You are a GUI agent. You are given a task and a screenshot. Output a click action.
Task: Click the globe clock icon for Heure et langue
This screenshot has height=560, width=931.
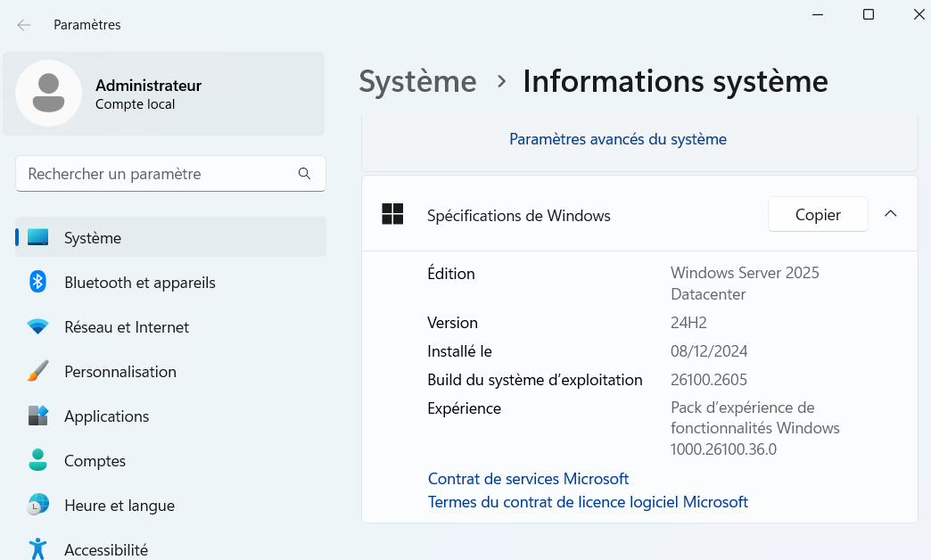tap(37, 506)
